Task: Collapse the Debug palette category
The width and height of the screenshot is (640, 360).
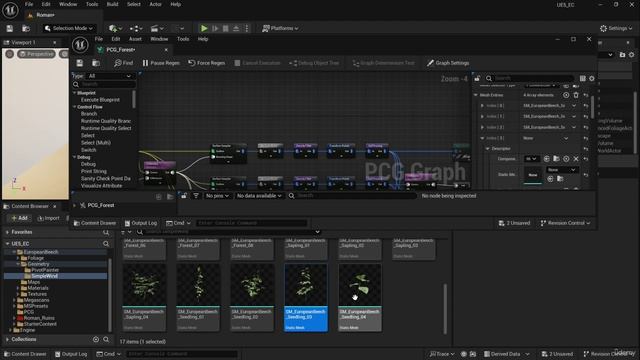Action: [x=75, y=157]
